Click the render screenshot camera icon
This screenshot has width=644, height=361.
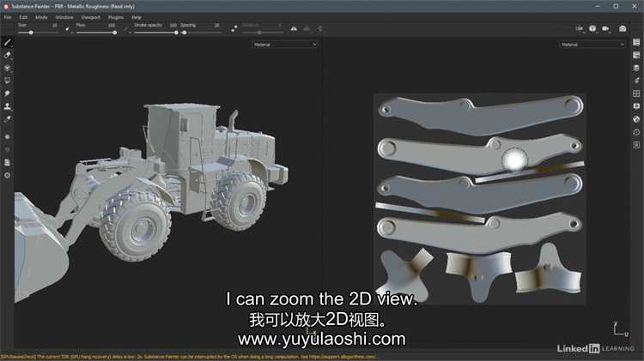point(623,28)
